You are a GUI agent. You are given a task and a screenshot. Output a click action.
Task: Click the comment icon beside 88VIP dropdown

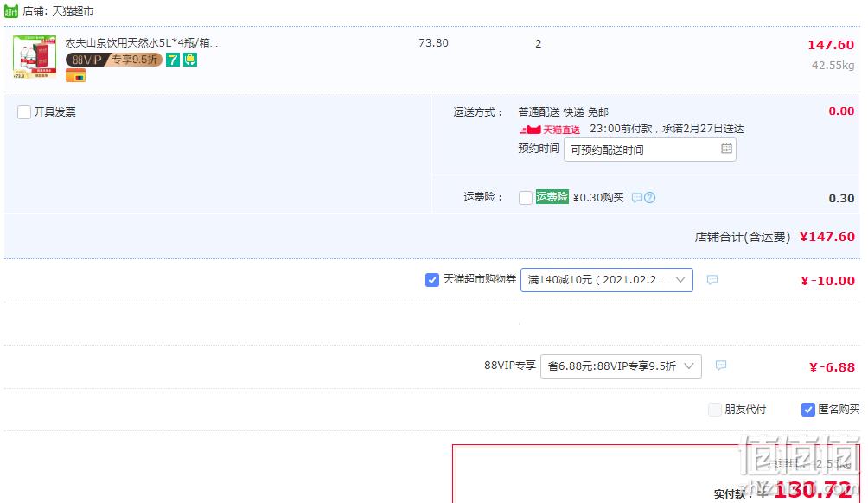coord(721,366)
